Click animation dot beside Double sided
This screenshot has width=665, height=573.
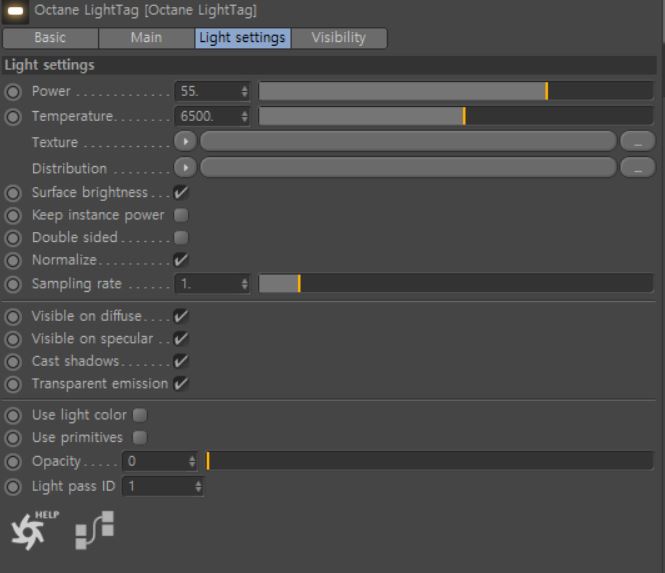pyautogui.click(x=13, y=238)
